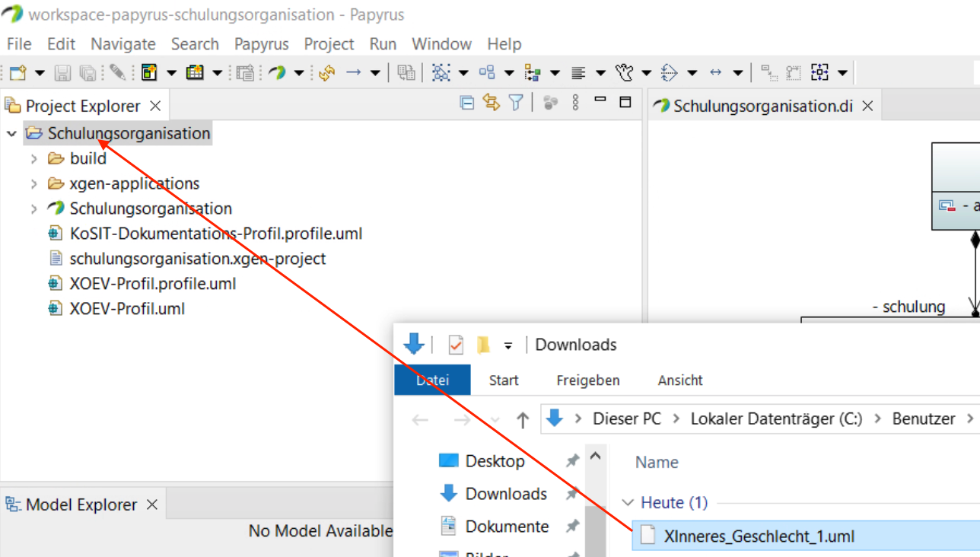Image resolution: width=980 pixels, height=557 pixels.
Task: Click Up arrow in Downloads navigation bar
Action: (522, 419)
